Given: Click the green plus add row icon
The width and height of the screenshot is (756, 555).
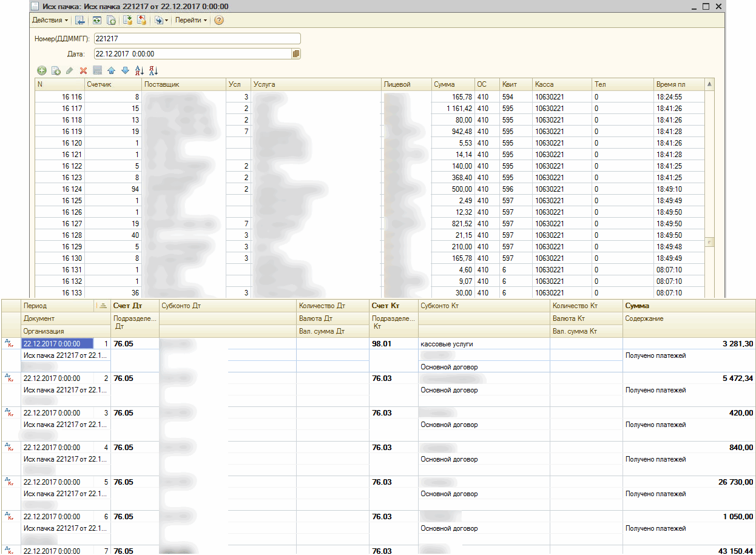Looking at the screenshot, I should [42, 71].
